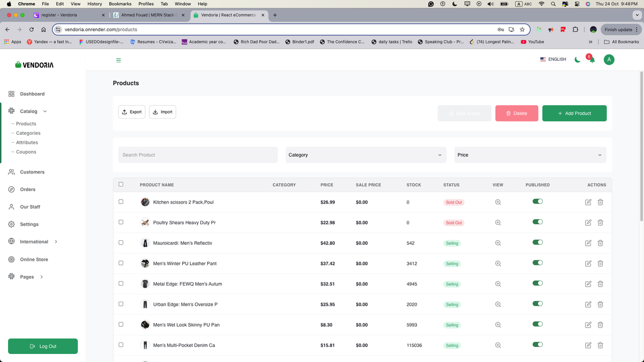Open notifications bell with badge 6
This screenshot has width=644, height=362.
[592, 59]
